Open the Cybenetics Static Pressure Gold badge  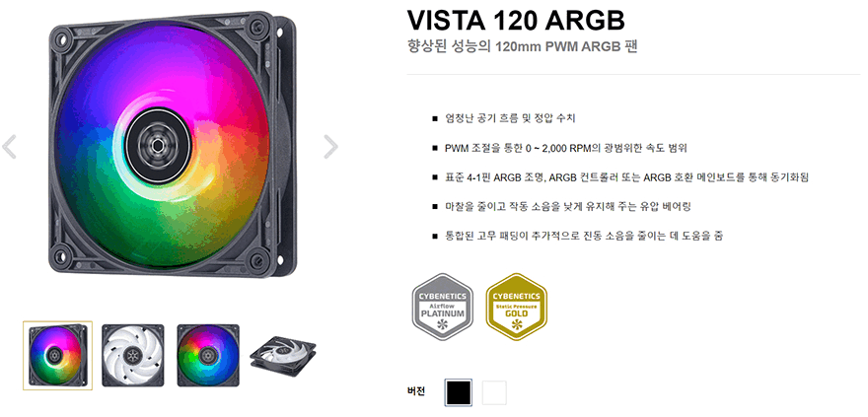[516, 307]
